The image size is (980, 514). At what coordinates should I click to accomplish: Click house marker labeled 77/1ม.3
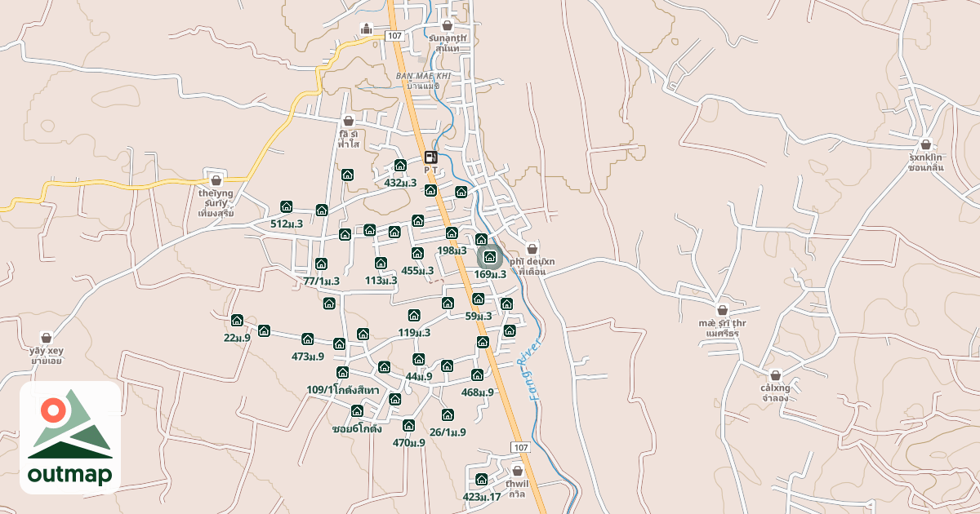pos(321,264)
